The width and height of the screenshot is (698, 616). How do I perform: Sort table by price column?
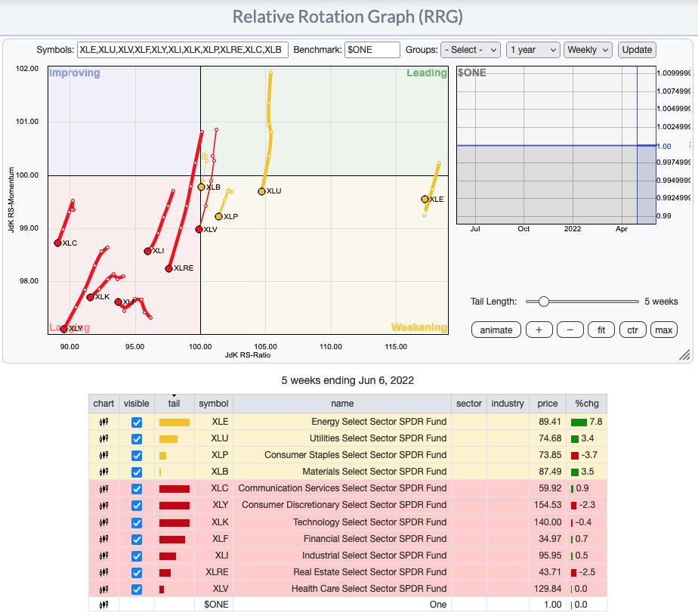pos(548,404)
